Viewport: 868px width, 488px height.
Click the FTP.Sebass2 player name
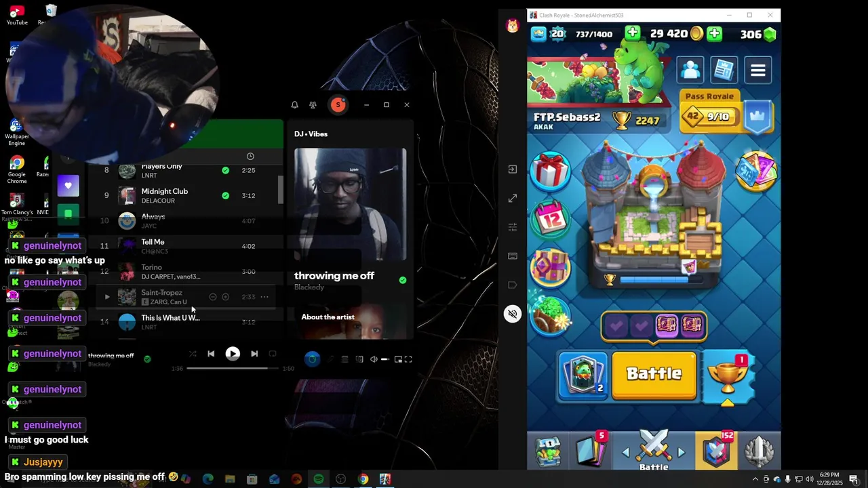[567, 117]
